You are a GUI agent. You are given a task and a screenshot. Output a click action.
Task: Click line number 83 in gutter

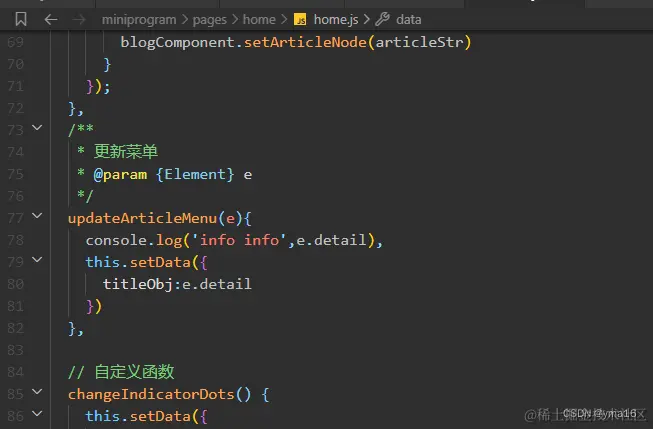click(15, 350)
